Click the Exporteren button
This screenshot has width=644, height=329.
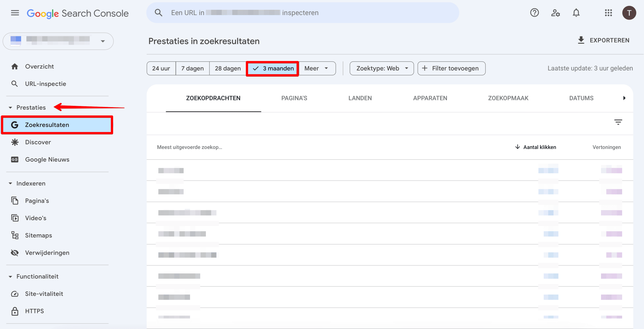pyautogui.click(x=604, y=40)
